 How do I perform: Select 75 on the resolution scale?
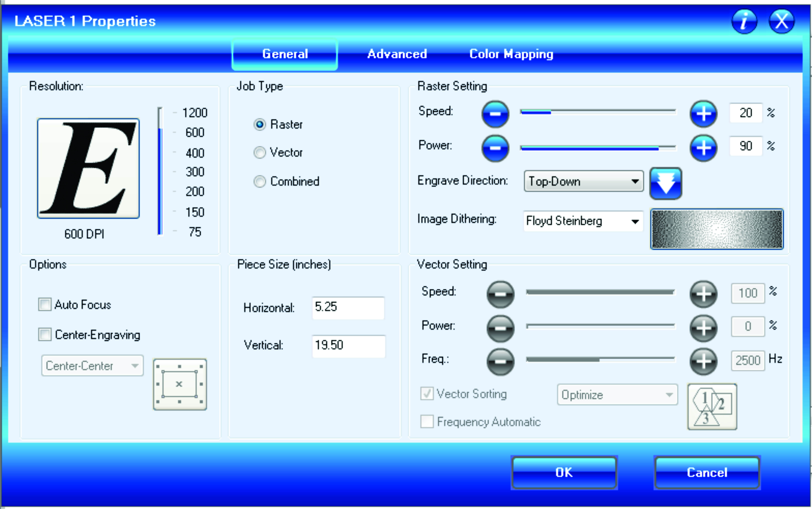tap(195, 232)
